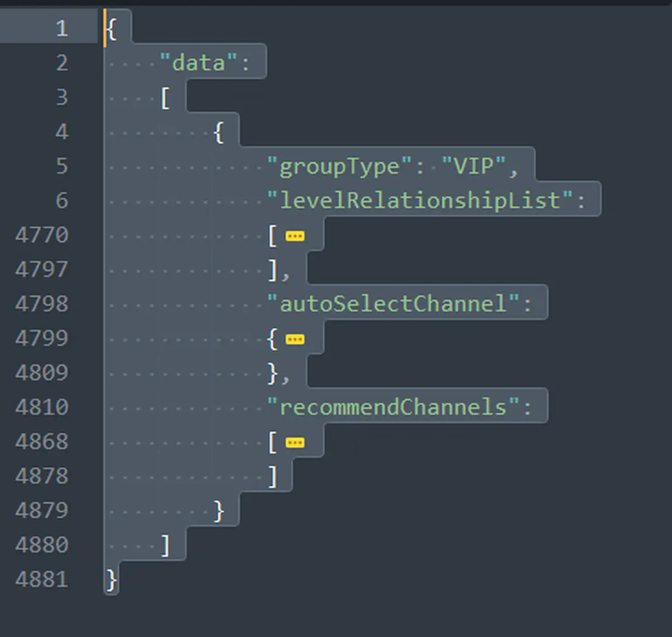The width and height of the screenshot is (672, 637).
Task: Expand the folded levelRelationshipList array marker
Action: tap(295, 236)
